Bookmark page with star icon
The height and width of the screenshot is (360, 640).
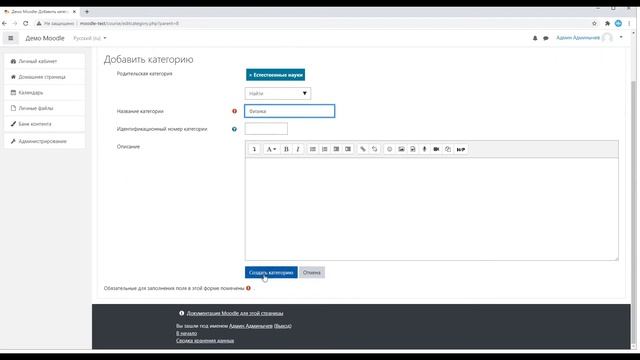(594, 23)
